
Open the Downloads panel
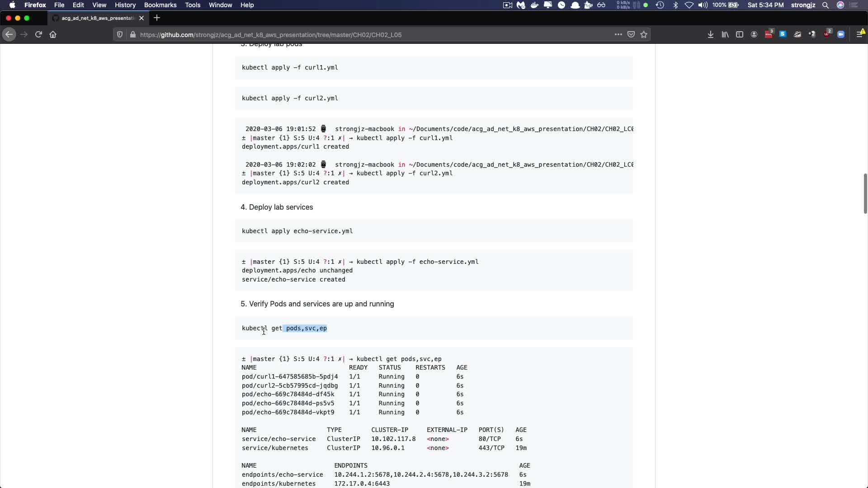click(710, 34)
